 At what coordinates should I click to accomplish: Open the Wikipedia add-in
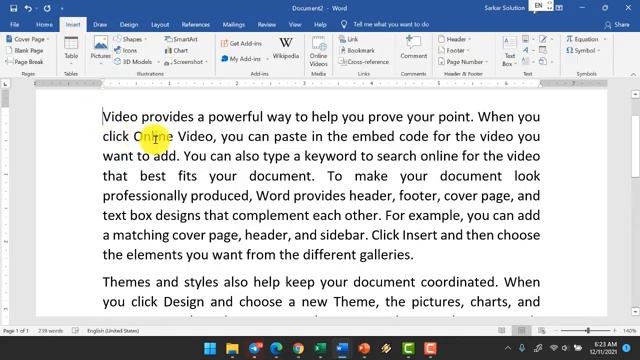pos(286,48)
